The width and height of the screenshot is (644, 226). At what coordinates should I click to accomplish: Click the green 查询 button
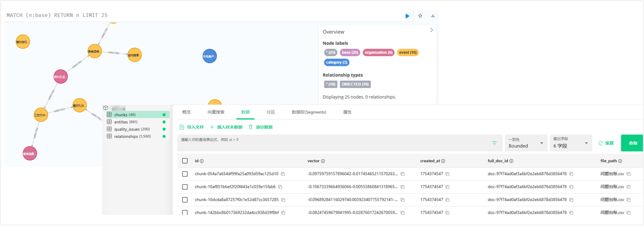pyautogui.click(x=632, y=143)
